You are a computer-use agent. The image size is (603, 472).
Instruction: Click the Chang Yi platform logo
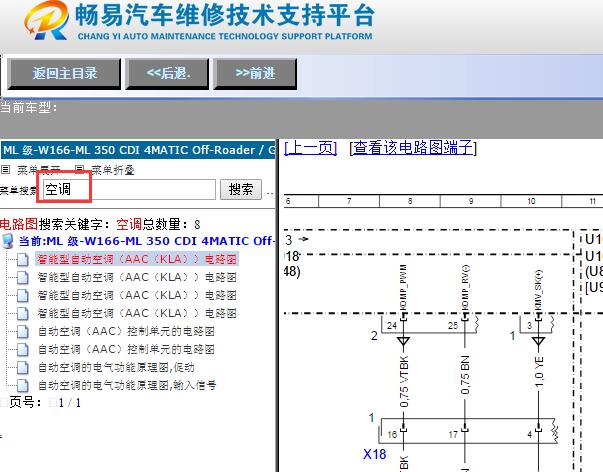(x=46, y=20)
